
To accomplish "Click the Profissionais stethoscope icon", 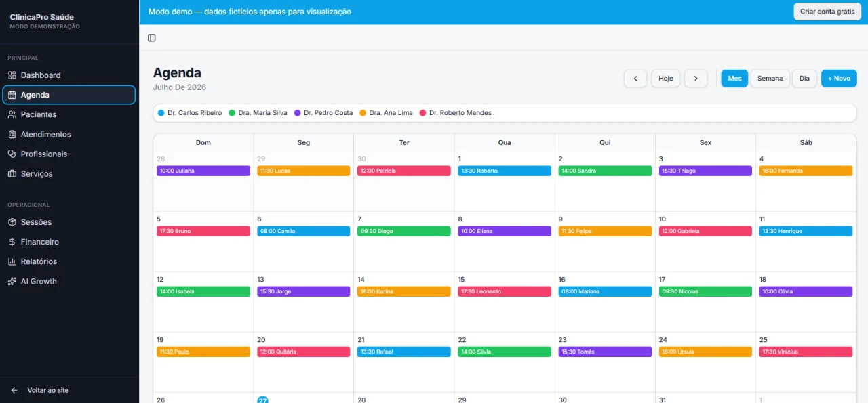I will [x=12, y=154].
